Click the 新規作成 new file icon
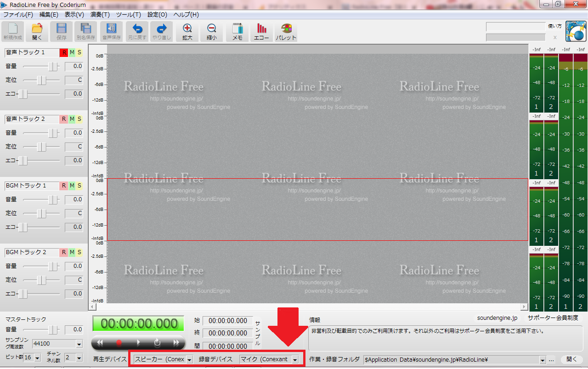588x369 pixels. 13,31
